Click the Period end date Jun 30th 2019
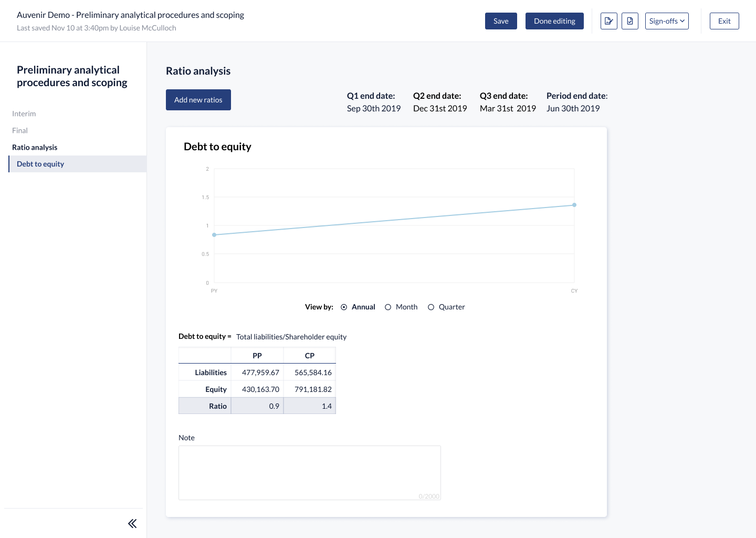 coord(573,108)
